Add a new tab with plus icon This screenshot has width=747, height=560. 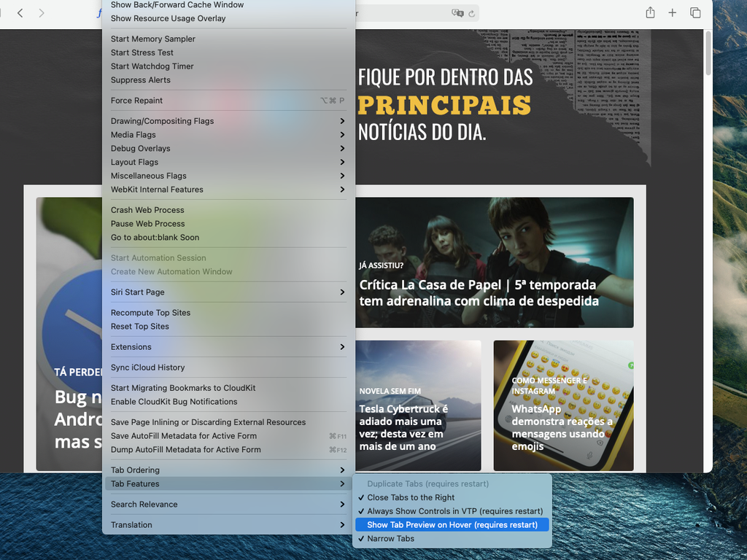pos(672,13)
